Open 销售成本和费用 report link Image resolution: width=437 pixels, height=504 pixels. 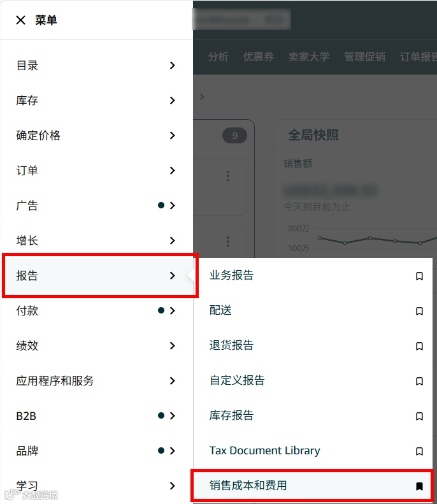coord(248,486)
